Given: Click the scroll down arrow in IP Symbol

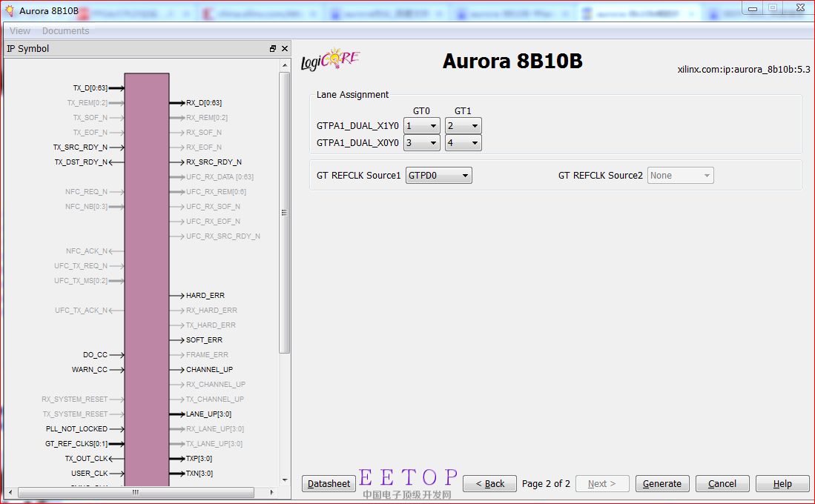Looking at the screenshot, I should coord(284,480).
